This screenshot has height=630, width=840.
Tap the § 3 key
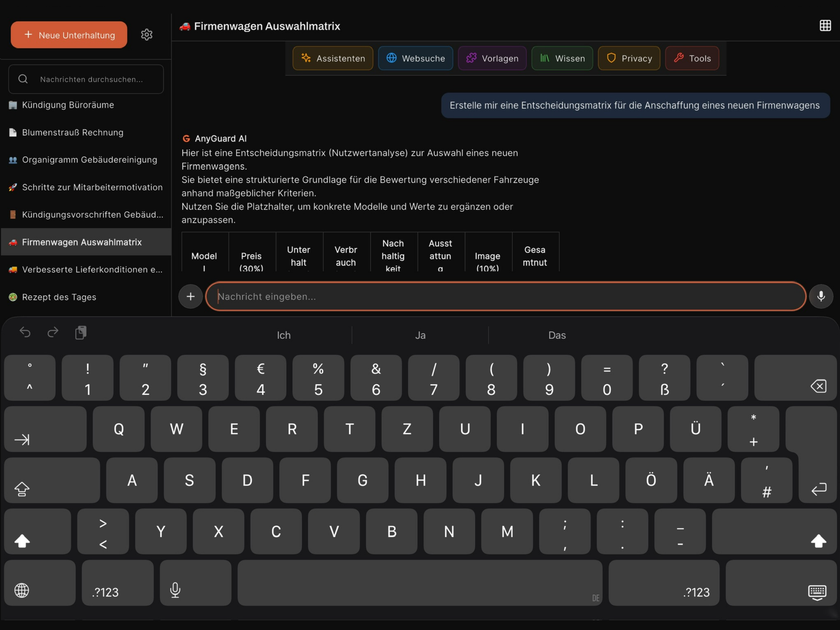tap(203, 378)
